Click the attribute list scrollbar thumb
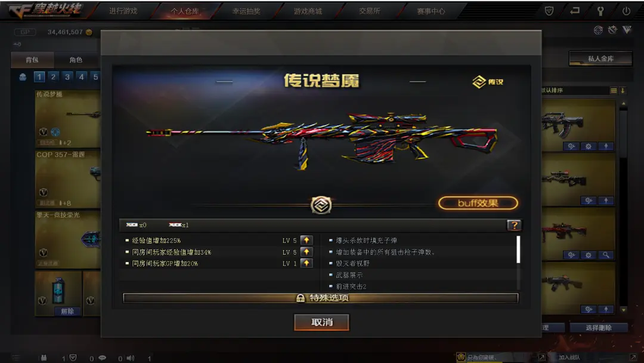The height and width of the screenshot is (363, 644). tap(518, 249)
